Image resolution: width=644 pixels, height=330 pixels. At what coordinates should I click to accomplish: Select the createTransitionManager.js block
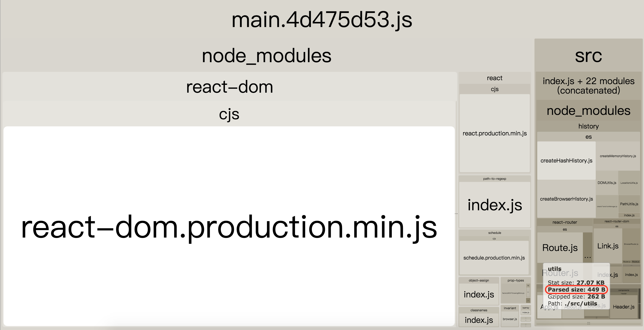pyautogui.click(x=607, y=207)
